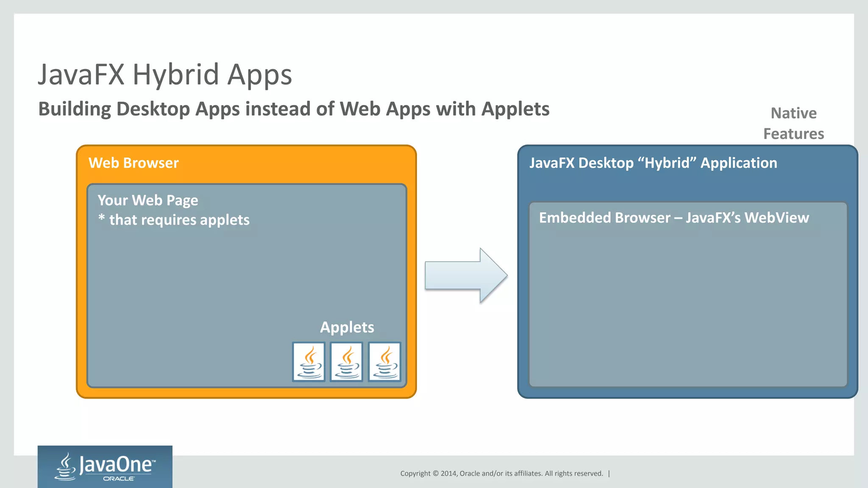Click the 'Native Features' label
Image resolution: width=868 pixels, height=488 pixels.
(x=794, y=123)
